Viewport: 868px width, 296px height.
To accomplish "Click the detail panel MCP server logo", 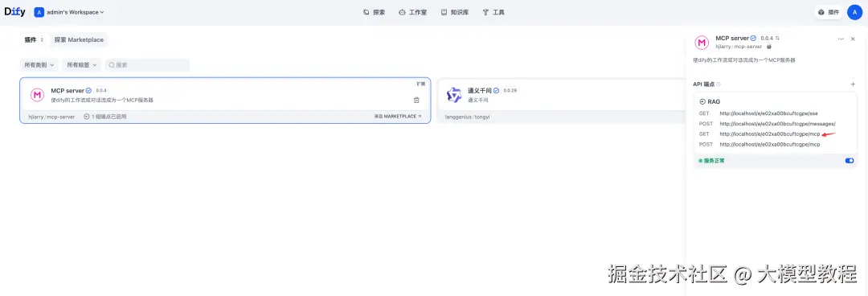I will (702, 43).
